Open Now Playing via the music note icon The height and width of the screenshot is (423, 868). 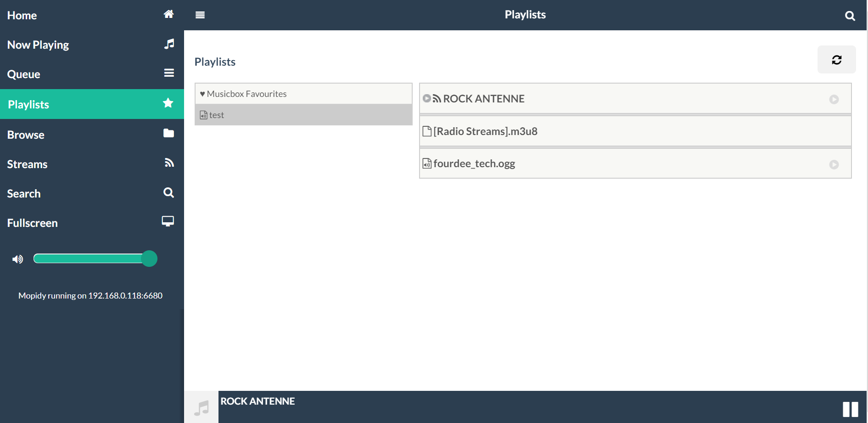168,44
